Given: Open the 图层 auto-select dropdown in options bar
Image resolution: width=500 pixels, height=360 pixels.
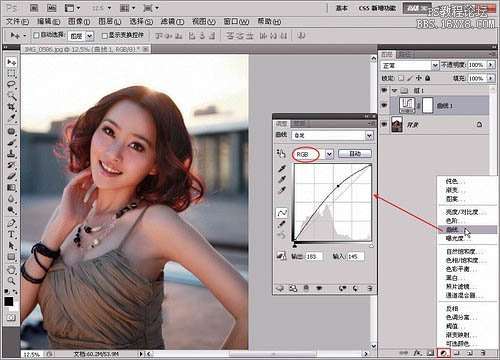Looking at the screenshot, I should (x=89, y=36).
